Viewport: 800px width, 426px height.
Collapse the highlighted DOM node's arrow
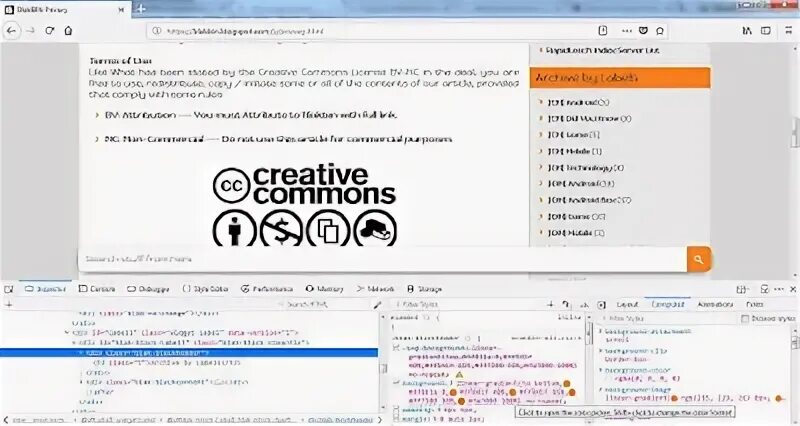click(81, 353)
